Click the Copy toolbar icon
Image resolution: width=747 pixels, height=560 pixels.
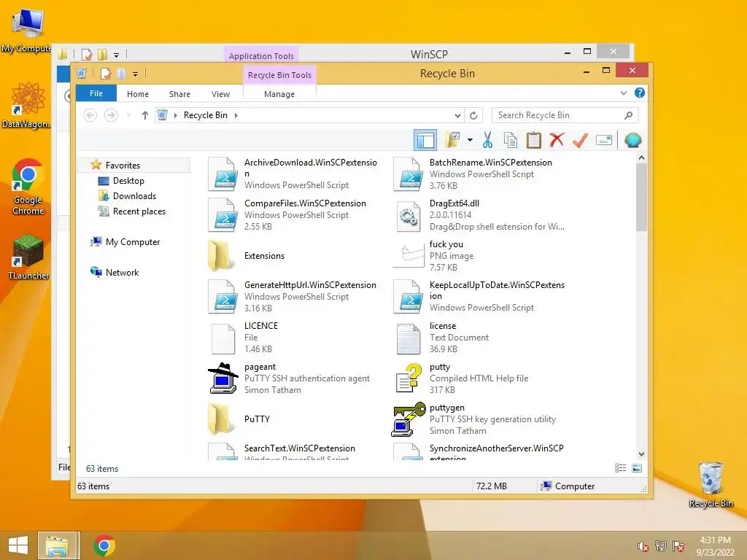(510, 140)
